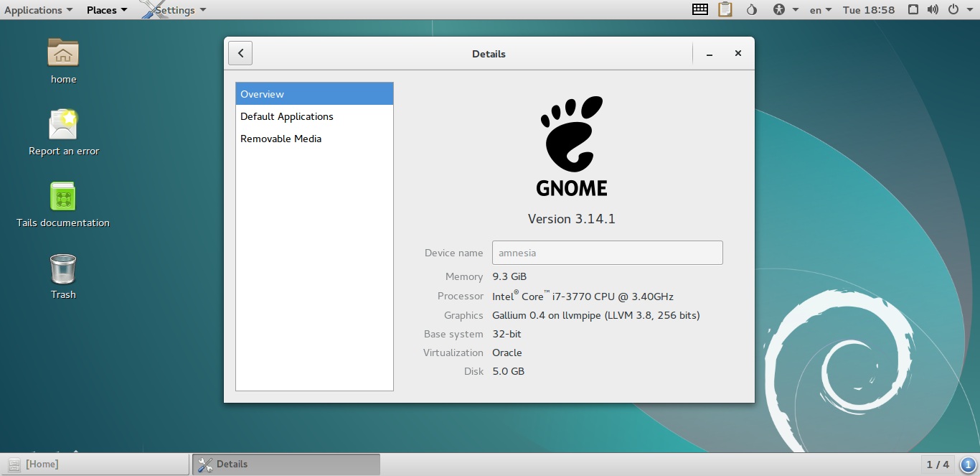The height and width of the screenshot is (476, 980).
Task: Click the Device name label
Action: [x=453, y=253]
